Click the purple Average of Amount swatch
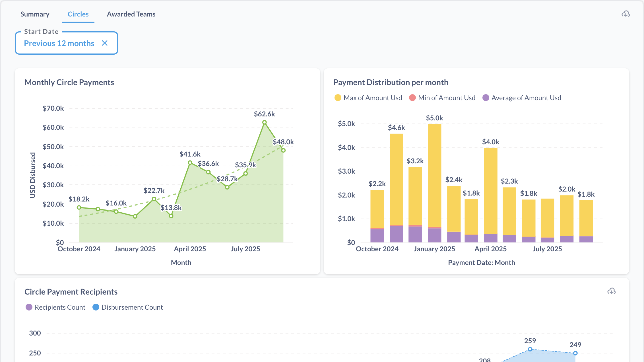This screenshot has width=644, height=362. click(x=486, y=98)
